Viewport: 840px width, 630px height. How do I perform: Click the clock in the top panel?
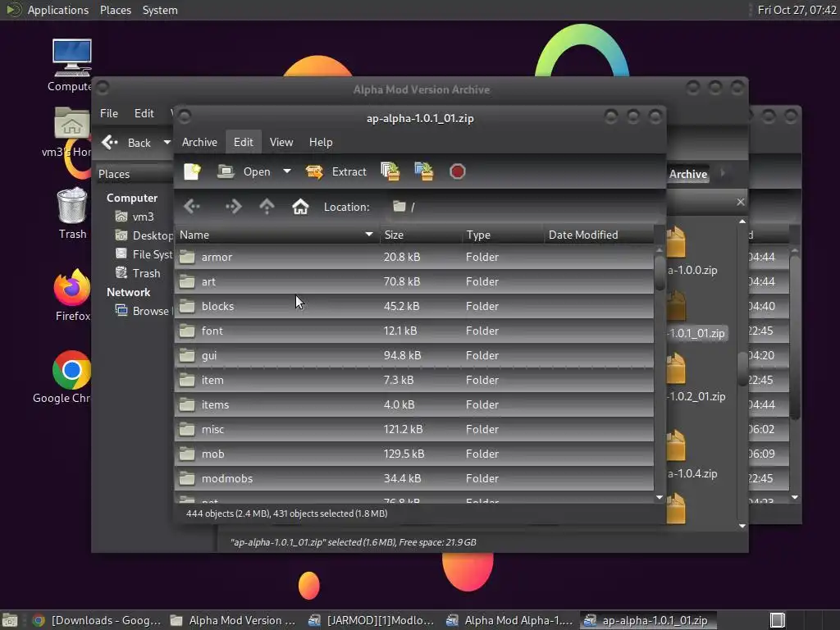797,10
